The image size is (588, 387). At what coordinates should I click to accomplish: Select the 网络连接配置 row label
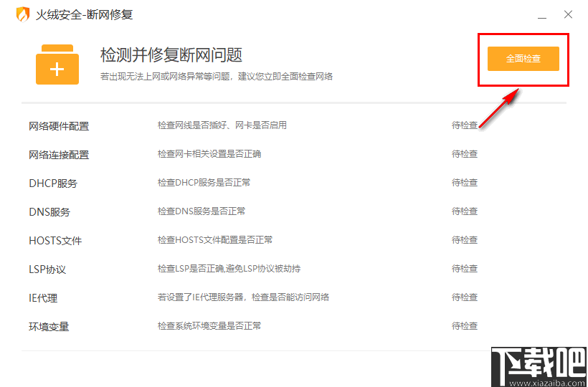click(59, 155)
